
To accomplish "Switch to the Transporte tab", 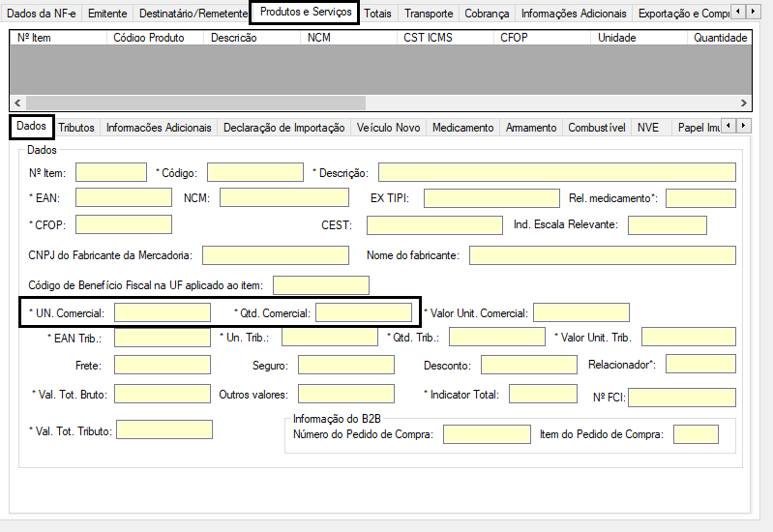I will (429, 14).
